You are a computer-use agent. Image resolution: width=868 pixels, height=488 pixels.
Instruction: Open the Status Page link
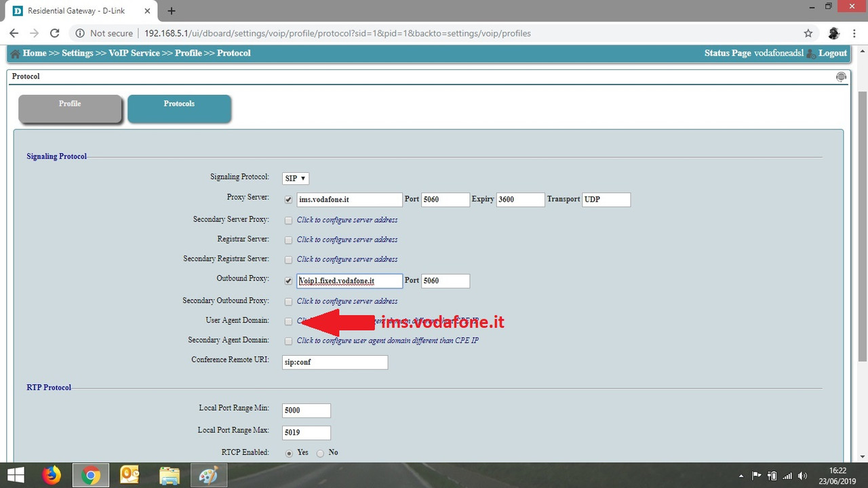pyautogui.click(x=728, y=53)
